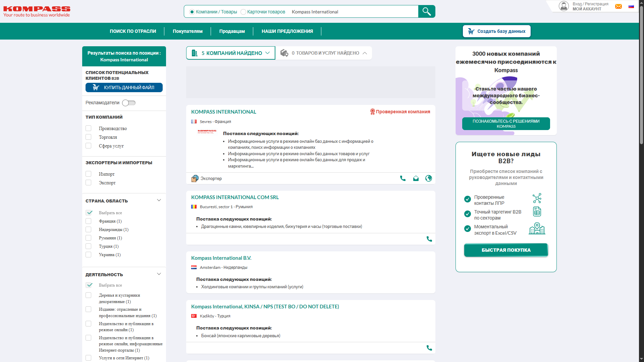This screenshot has height=362, width=644.
Task: Check the Франция (1) country checkbox
Action: [89, 221]
